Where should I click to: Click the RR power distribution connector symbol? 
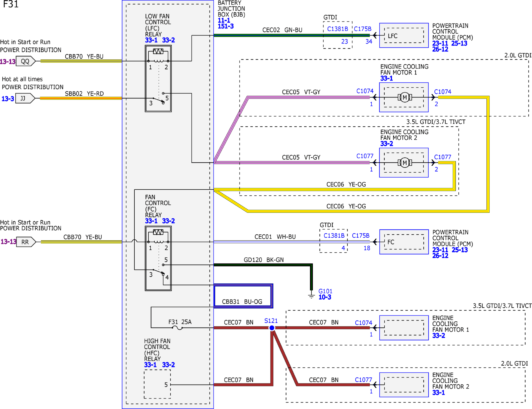pos(26,242)
